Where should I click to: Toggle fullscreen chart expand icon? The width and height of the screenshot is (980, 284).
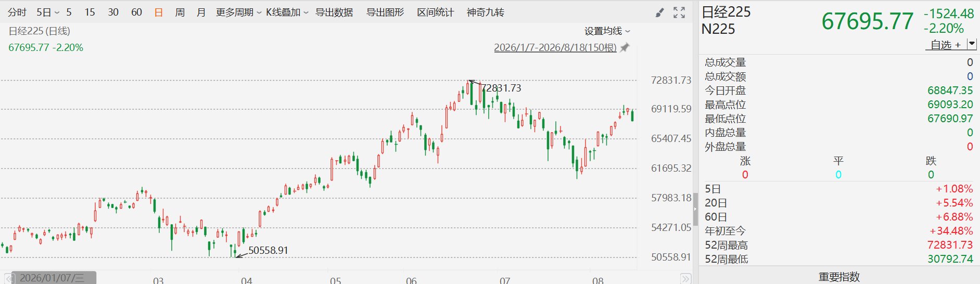tap(679, 12)
